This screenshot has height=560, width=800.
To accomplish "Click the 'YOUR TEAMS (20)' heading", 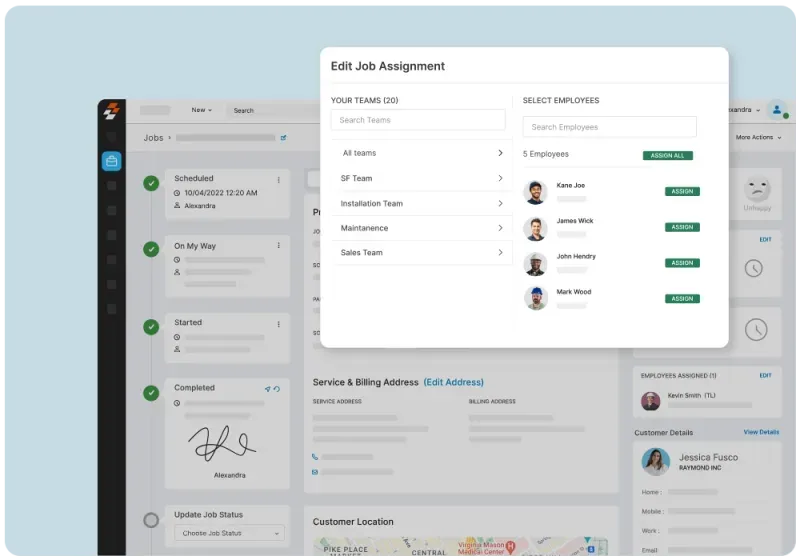I will [x=364, y=100].
